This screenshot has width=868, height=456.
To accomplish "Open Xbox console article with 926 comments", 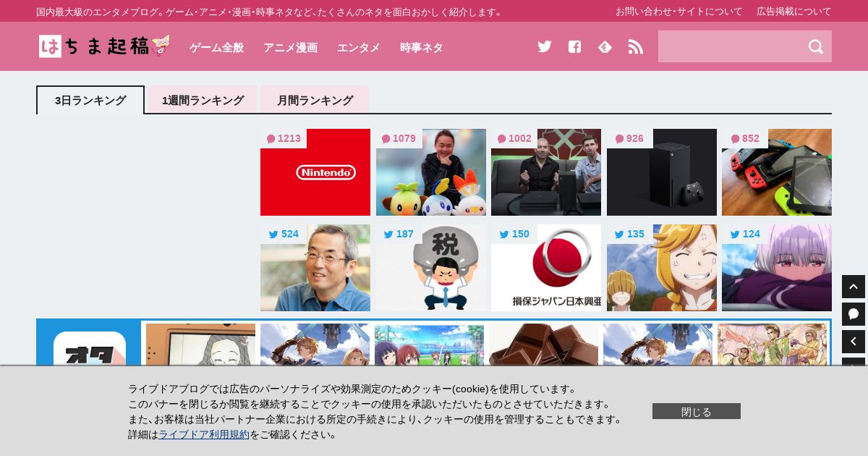I will click(x=662, y=172).
